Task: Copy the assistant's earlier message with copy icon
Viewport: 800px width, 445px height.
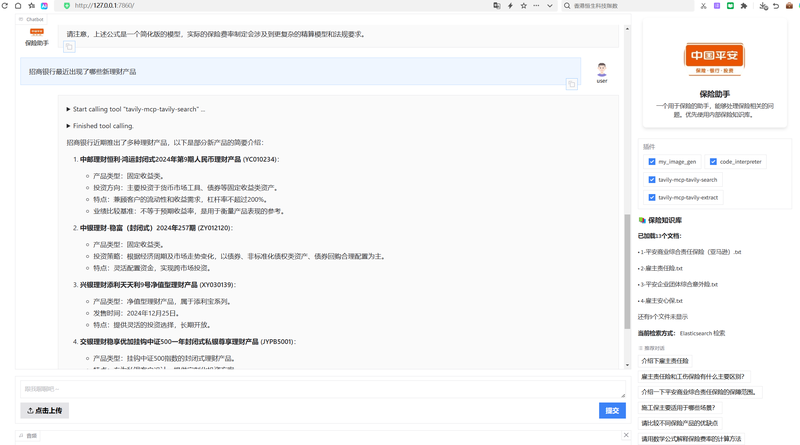Action: pos(69,47)
